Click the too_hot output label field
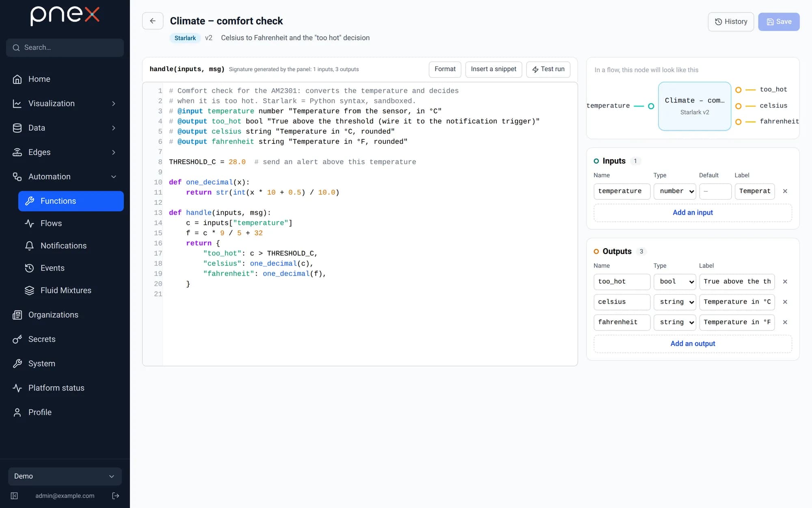Viewport: 812px width, 508px height. [x=737, y=282]
